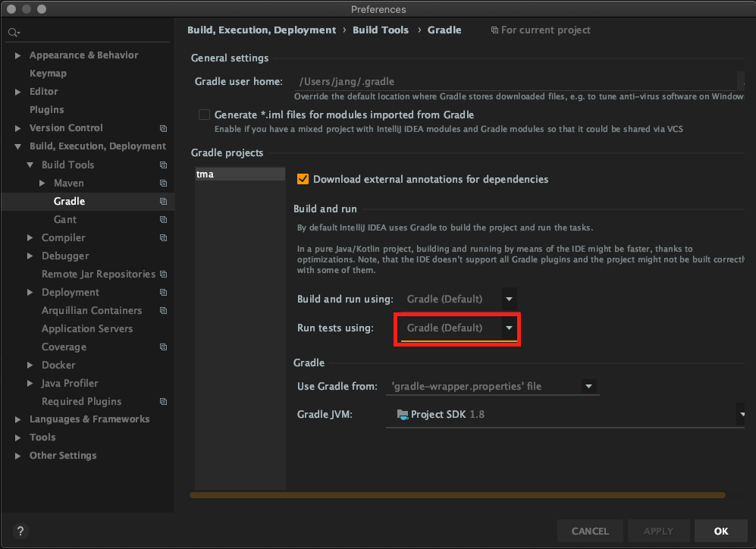Viewport: 756px width, 549px height.
Task: Select Plugins in settings tree
Action: click(46, 110)
